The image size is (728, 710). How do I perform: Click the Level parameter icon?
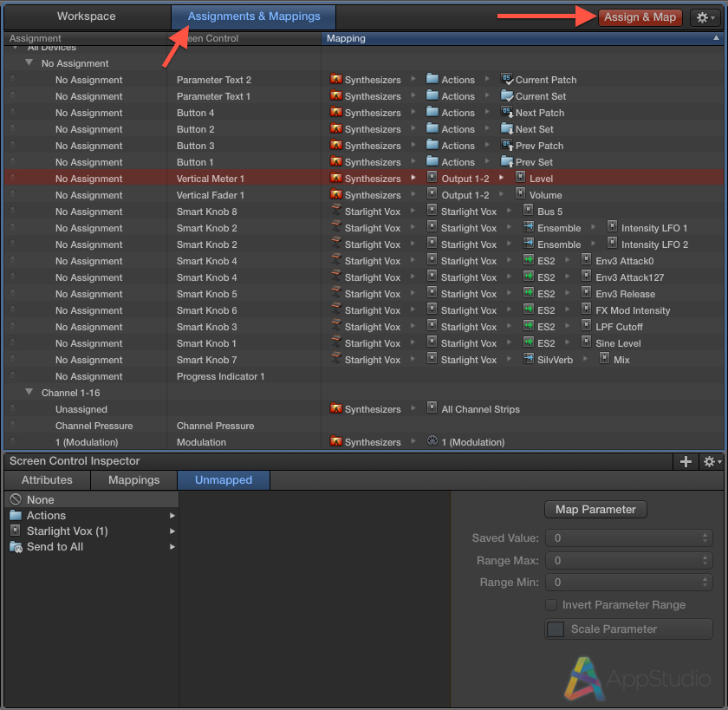(x=521, y=178)
